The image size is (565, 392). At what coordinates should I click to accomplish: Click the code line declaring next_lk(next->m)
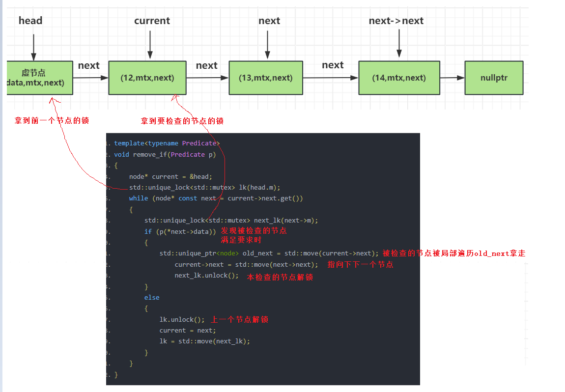tap(231, 221)
